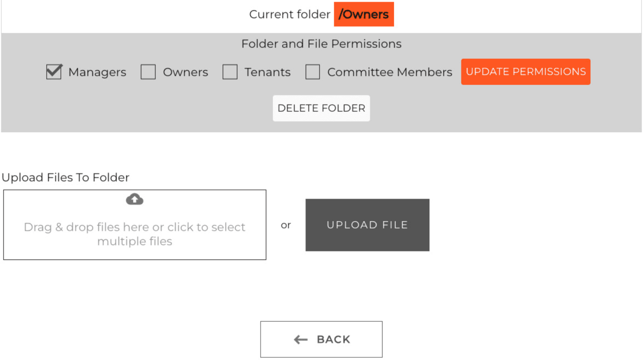Image resolution: width=644 pixels, height=362 pixels.
Task: Click the Current folder label text
Action: (x=289, y=14)
